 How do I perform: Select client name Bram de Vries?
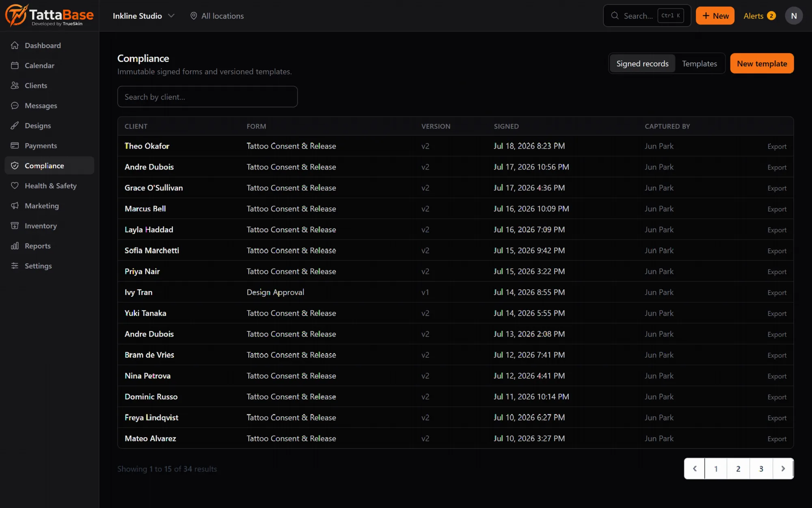149,355
